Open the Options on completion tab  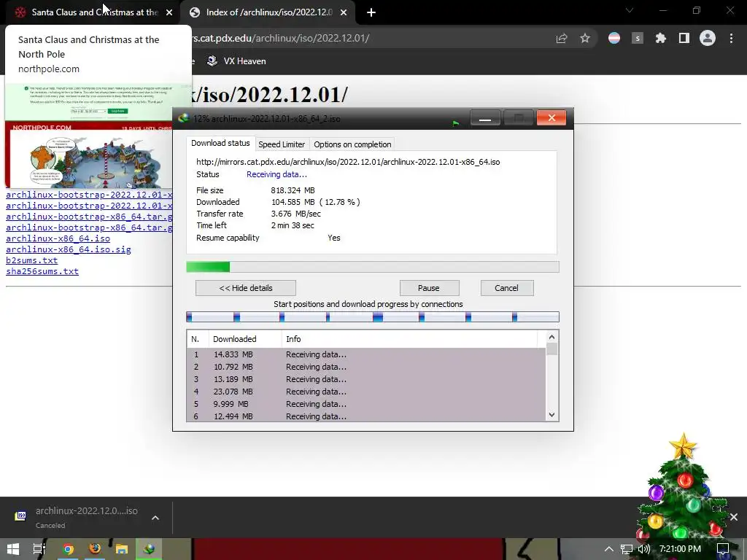(x=352, y=144)
